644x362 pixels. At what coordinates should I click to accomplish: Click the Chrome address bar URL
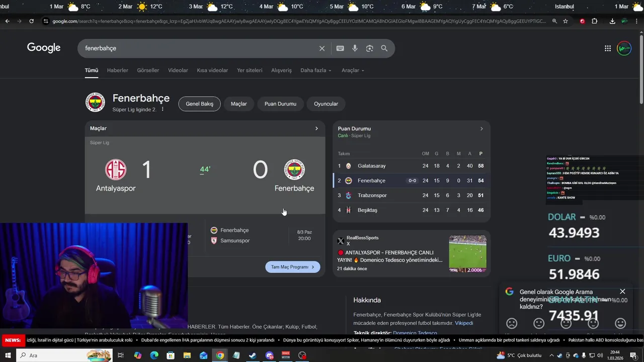299,21
